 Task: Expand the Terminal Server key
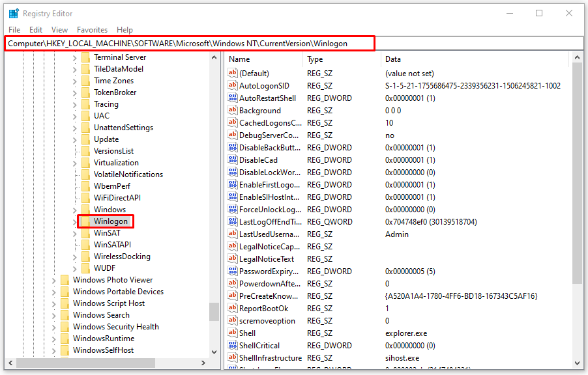point(74,58)
